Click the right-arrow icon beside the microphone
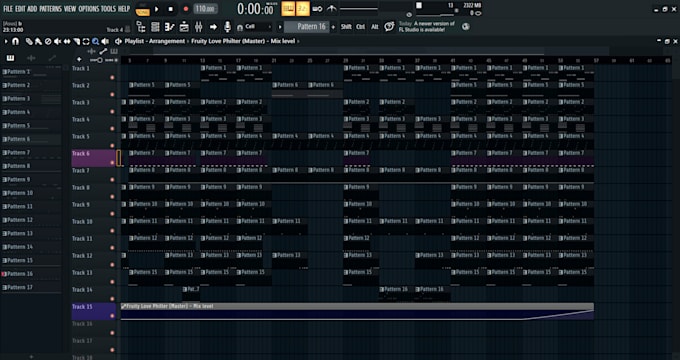The height and width of the screenshot is (360, 680). 213,27
